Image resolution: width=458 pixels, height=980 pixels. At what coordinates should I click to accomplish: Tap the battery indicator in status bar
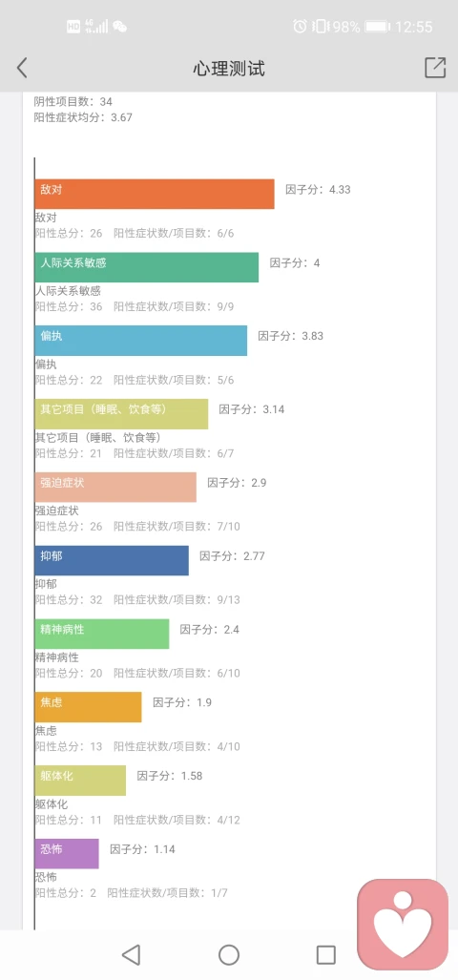(x=377, y=27)
